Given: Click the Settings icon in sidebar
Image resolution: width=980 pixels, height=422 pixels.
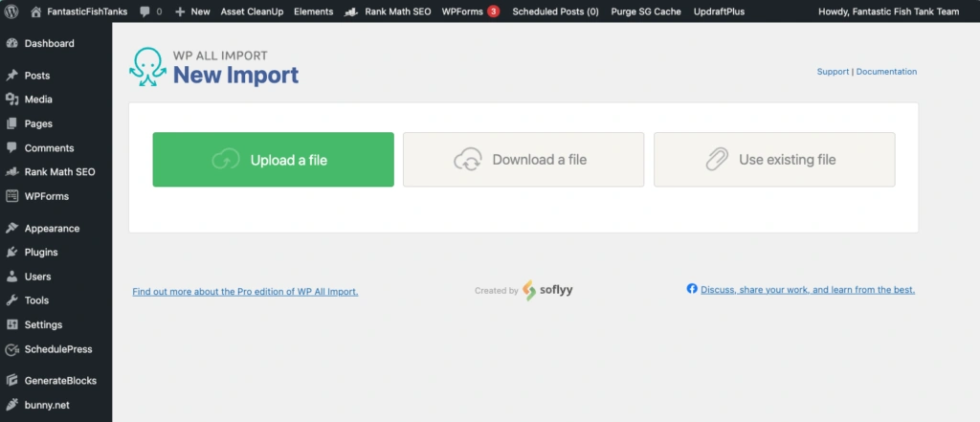Looking at the screenshot, I should tap(11, 325).
